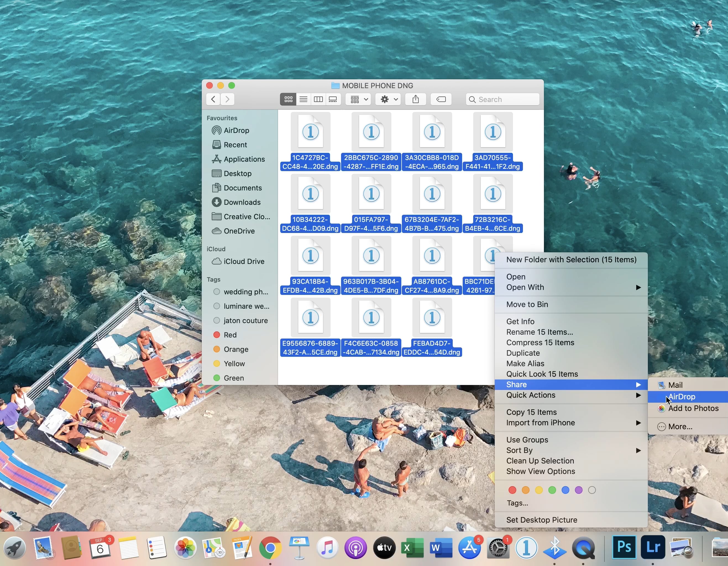Click the wedding ph... tag circle
Viewport: 728px width, 566px height.
click(217, 292)
